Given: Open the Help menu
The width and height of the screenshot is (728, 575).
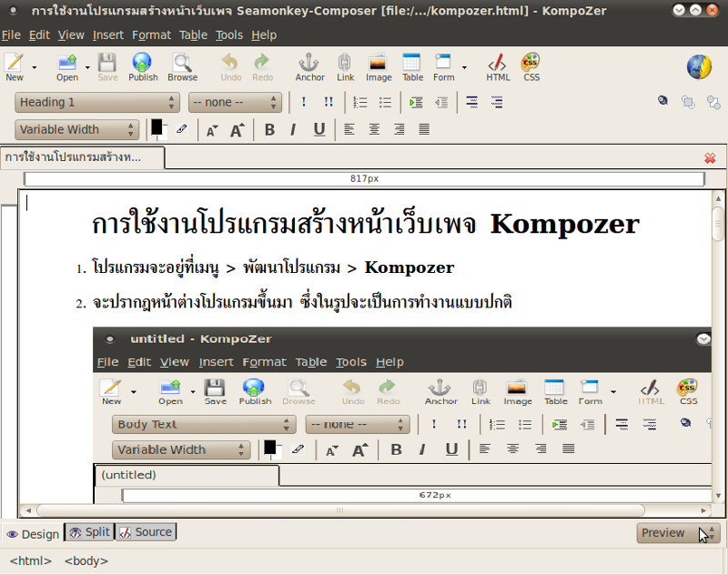Looking at the screenshot, I should pyautogui.click(x=264, y=35).
